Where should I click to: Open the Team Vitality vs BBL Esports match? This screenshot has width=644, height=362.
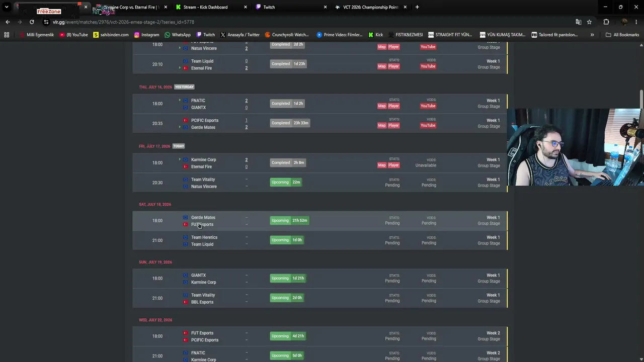(320, 298)
